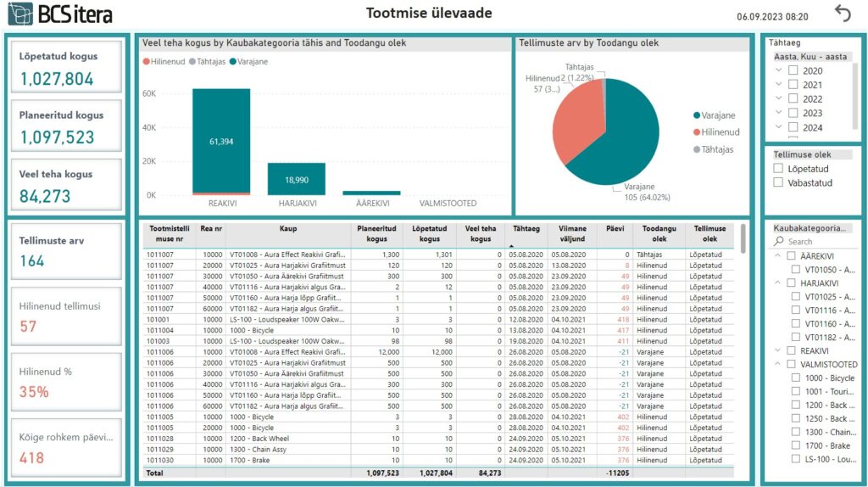Click the Veel teha kogus column header
This screenshot has height=487, width=868.
pos(481,234)
